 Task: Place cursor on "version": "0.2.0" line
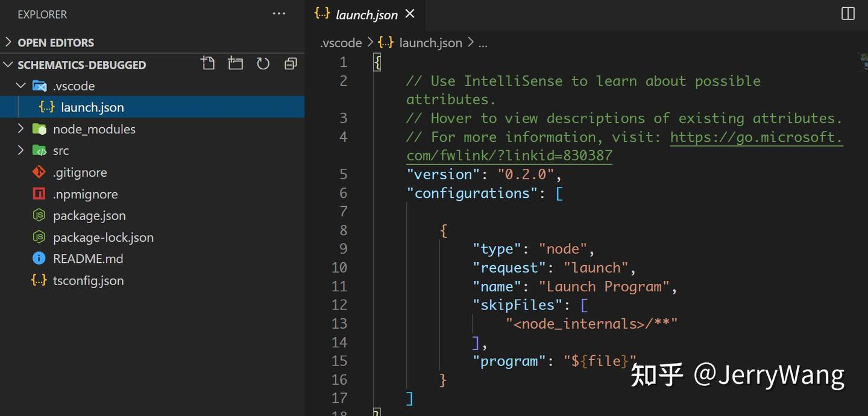click(x=484, y=174)
